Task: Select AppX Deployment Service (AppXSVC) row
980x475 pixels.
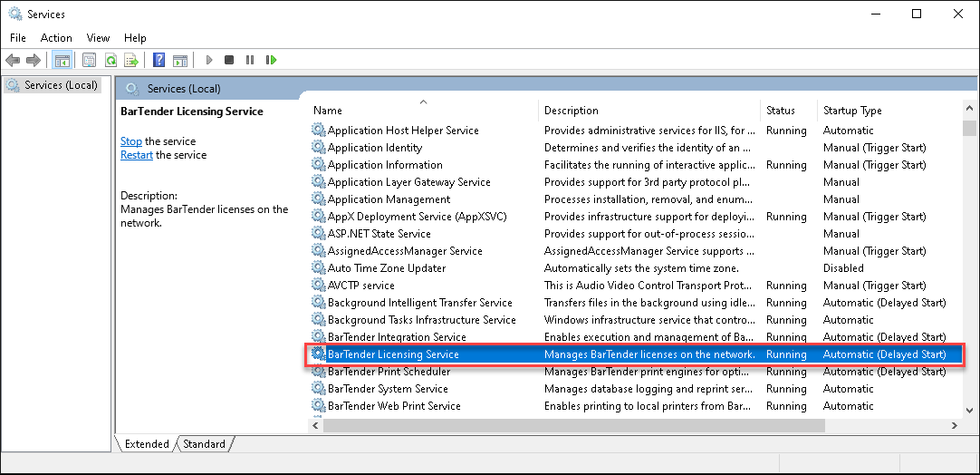Action: point(636,217)
